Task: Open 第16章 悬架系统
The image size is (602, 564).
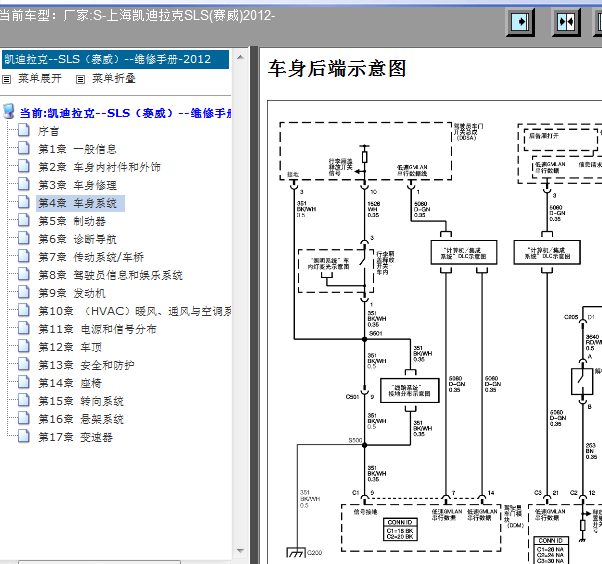Action: pyautogui.click(x=81, y=419)
